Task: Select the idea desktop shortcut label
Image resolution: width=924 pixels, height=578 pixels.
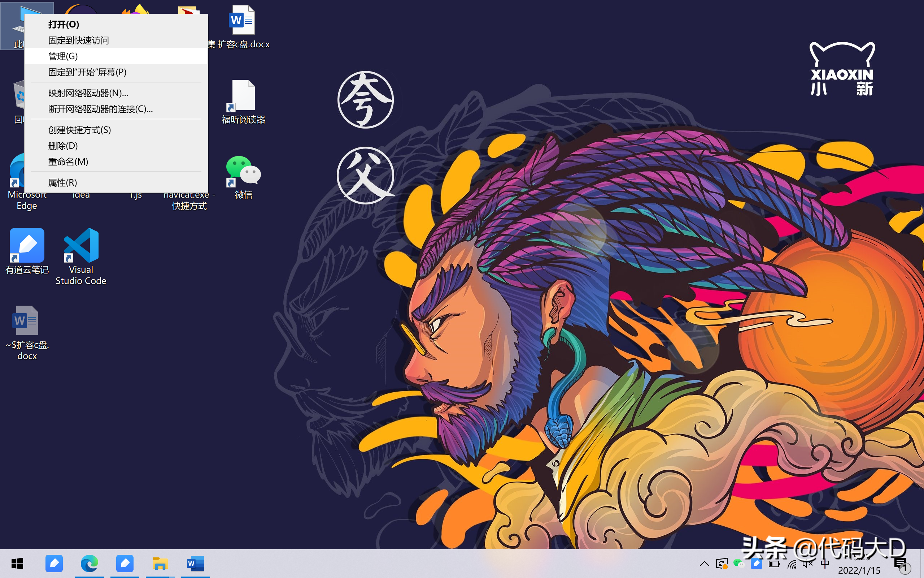Action: [x=81, y=195]
